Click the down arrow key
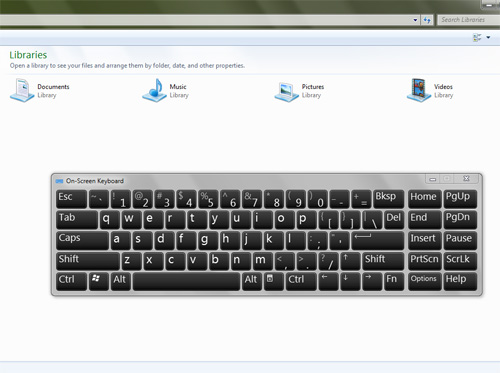The width and height of the screenshot is (500, 373). coord(350,281)
